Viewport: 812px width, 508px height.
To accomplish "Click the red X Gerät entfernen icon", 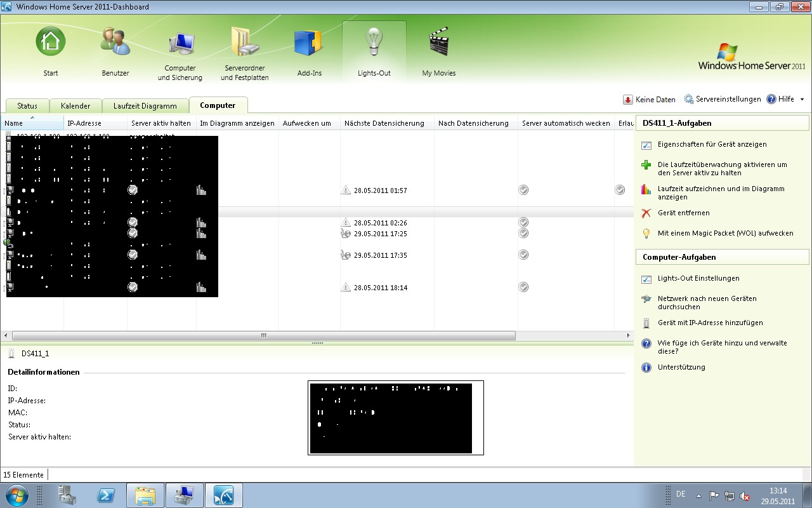I will pos(646,213).
